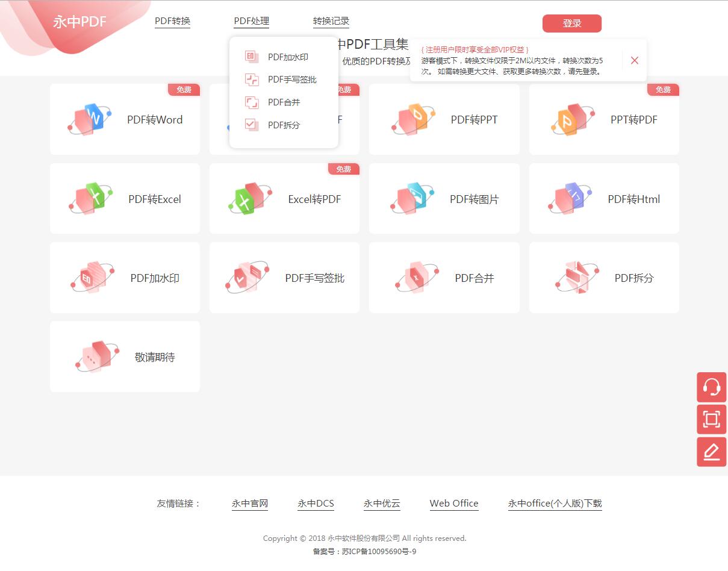Click the 免费 badge on Excel转PDF card

344,169
